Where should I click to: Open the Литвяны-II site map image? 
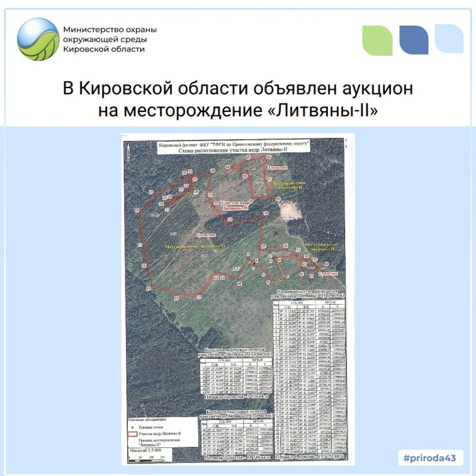tap(238, 299)
